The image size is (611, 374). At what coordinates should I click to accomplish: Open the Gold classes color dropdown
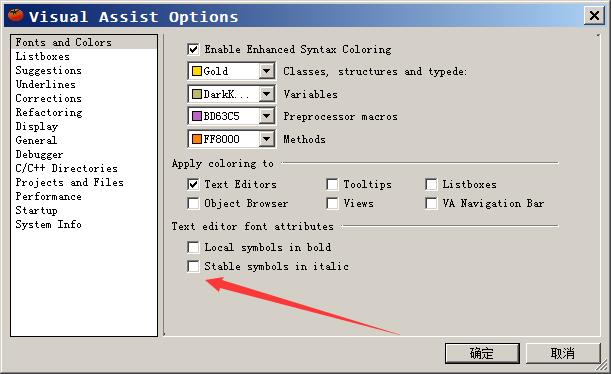coord(267,71)
